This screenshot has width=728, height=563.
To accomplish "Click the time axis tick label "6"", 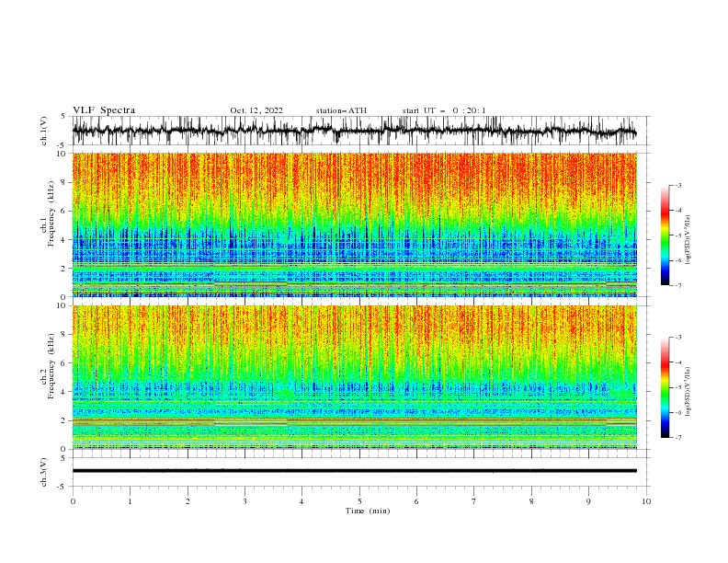I will [416, 501].
